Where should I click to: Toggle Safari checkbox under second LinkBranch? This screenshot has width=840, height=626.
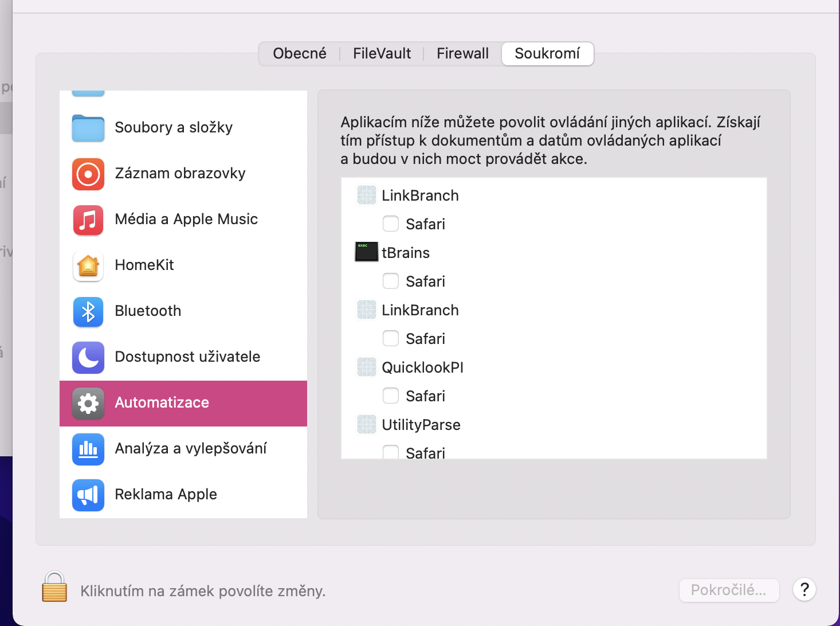[391, 338]
